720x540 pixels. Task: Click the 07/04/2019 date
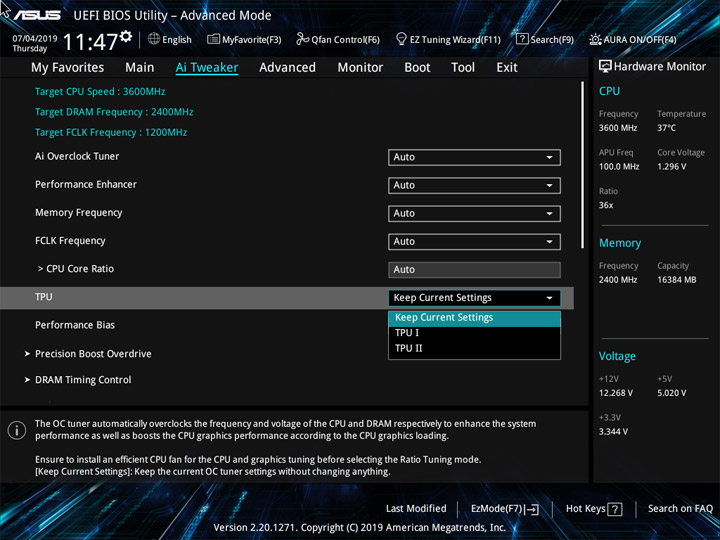pyautogui.click(x=34, y=39)
